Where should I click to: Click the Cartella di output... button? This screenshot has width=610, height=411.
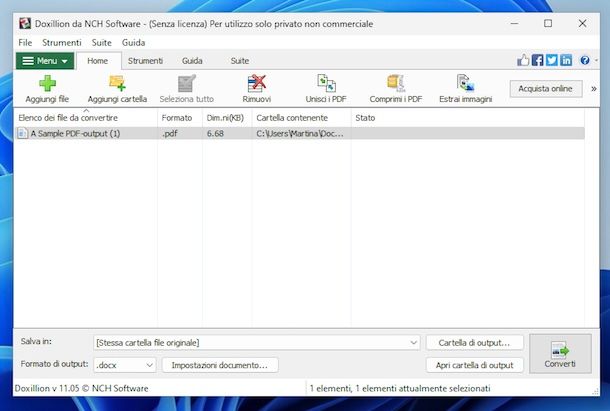pyautogui.click(x=474, y=343)
